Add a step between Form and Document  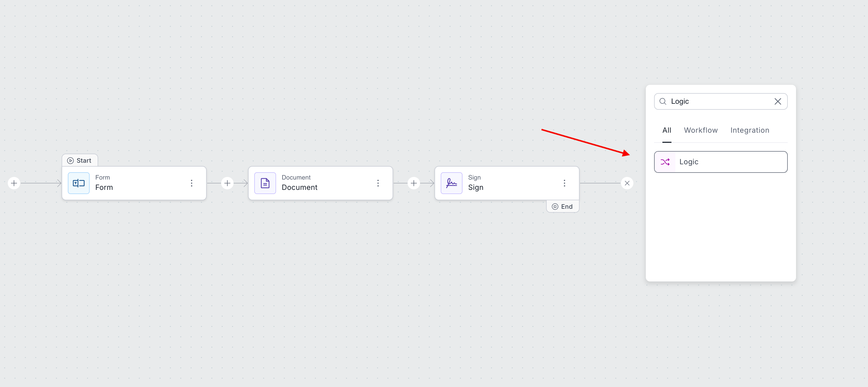pos(227,183)
